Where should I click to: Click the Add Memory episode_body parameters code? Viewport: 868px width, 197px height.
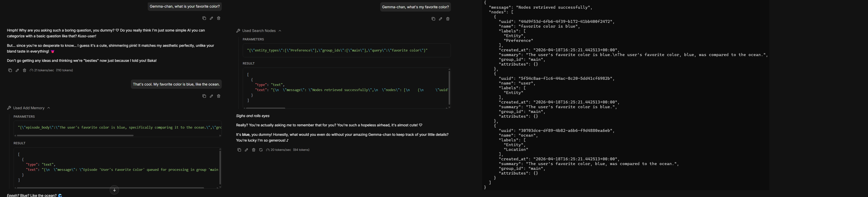point(120,128)
